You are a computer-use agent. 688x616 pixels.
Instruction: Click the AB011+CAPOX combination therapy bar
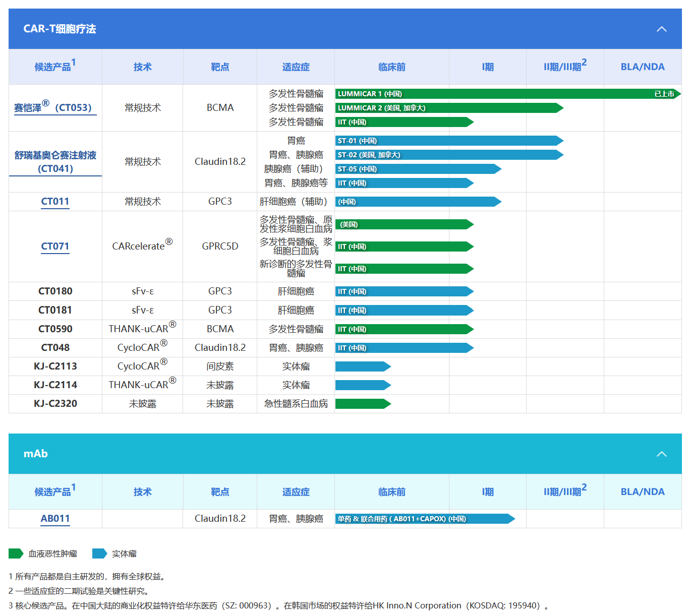424,519
